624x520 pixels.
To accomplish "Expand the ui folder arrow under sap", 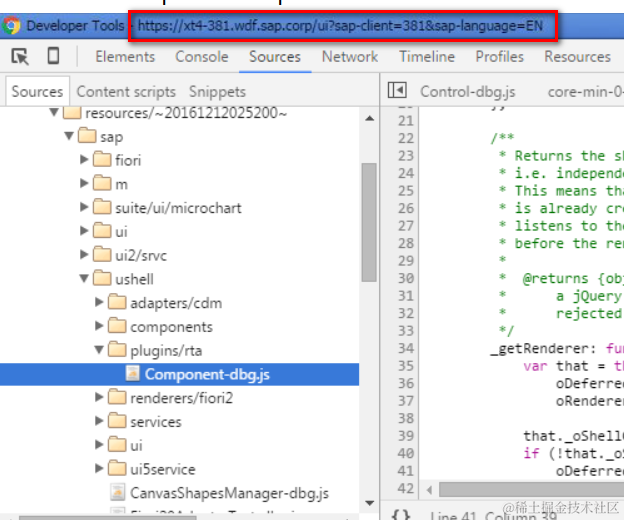I will click(84, 231).
